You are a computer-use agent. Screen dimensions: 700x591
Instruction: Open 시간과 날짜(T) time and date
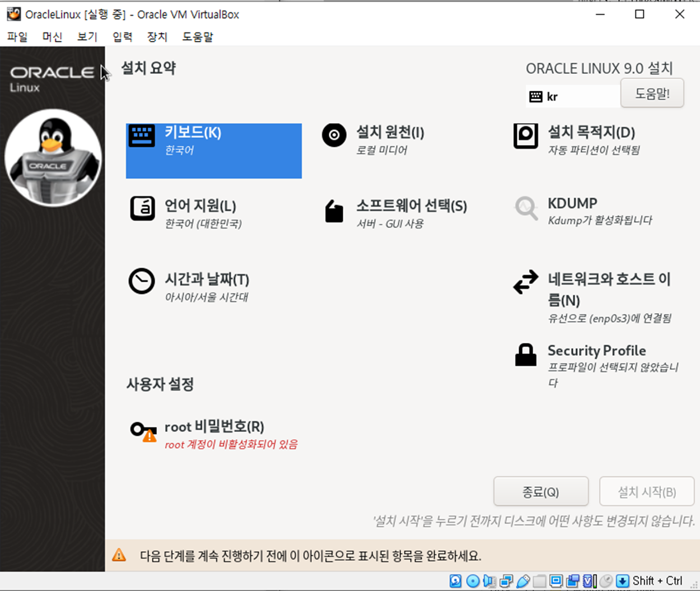(207, 279)
